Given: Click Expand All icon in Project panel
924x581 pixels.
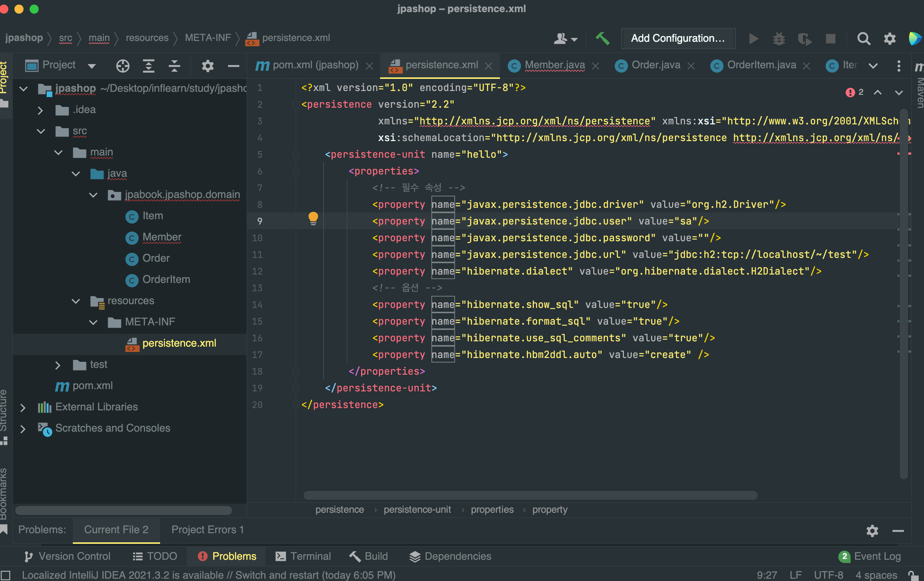Looking at the screenshot, I should (149, 66).
